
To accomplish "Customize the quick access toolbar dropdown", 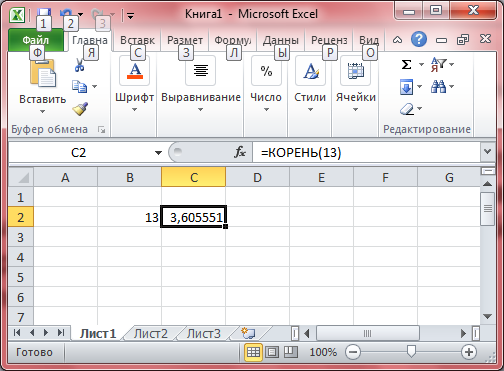I will click(130, 15).
